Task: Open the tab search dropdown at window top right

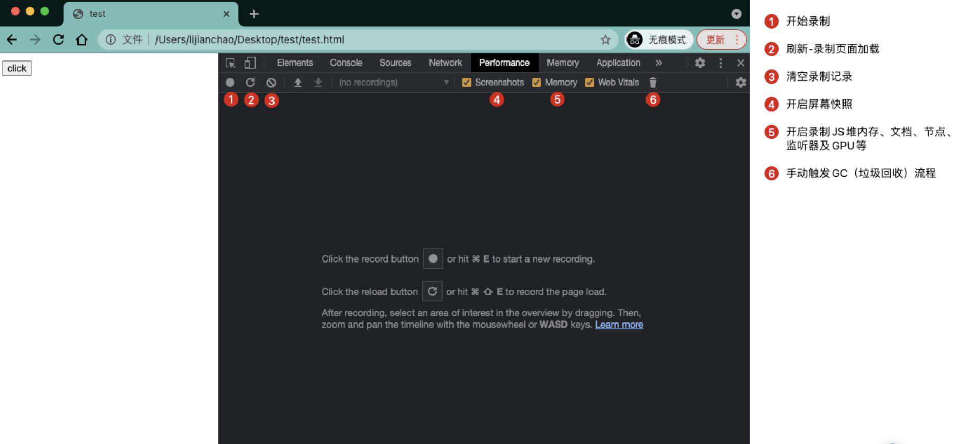Action: [736, 14]
